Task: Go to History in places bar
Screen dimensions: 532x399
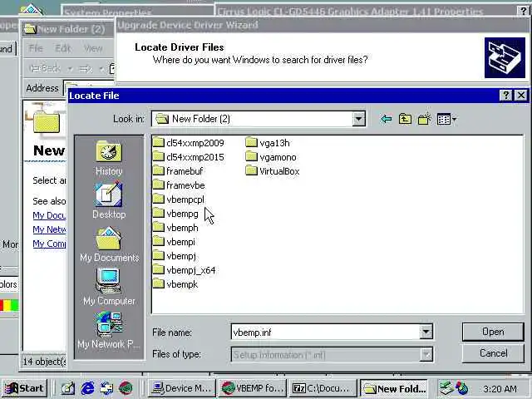Action: point(109,158)
